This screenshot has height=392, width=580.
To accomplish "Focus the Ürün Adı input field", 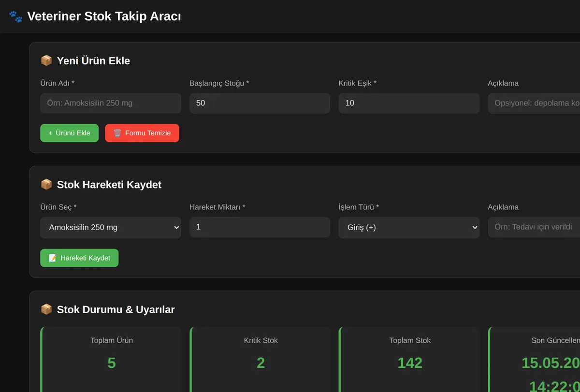I will click(111, 103).
